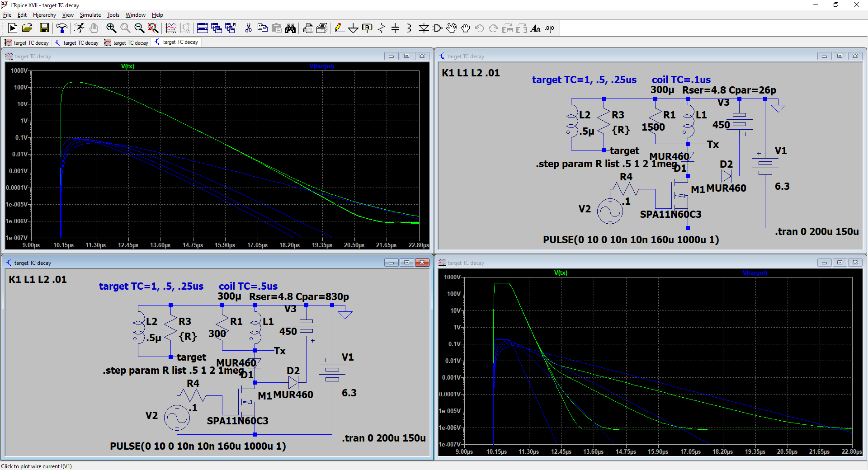Select the Resistor placement tool
Screen dimensions: 868x470
click(381, 28)
